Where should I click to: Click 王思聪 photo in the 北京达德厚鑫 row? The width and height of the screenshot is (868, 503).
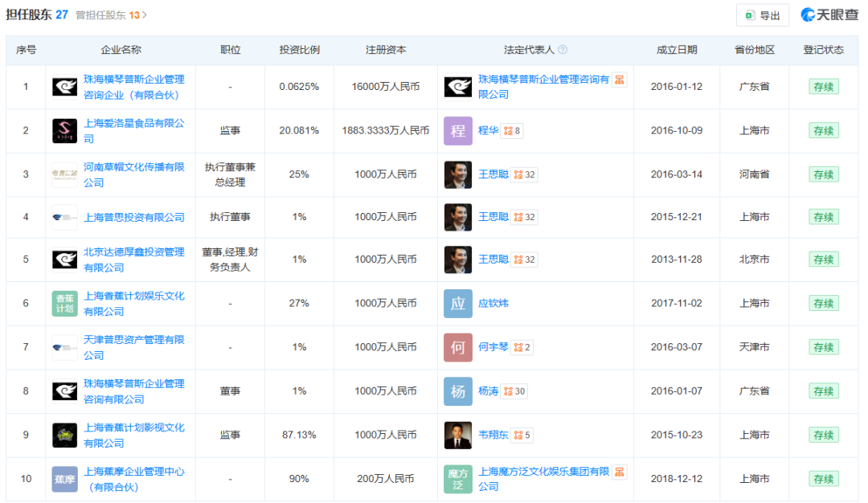(x=458, y=260)
